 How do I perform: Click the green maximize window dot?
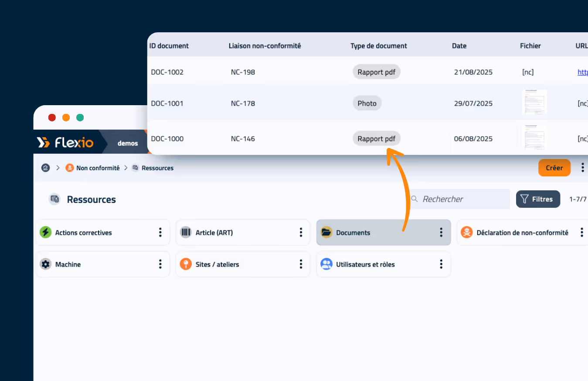pos(80,117)
